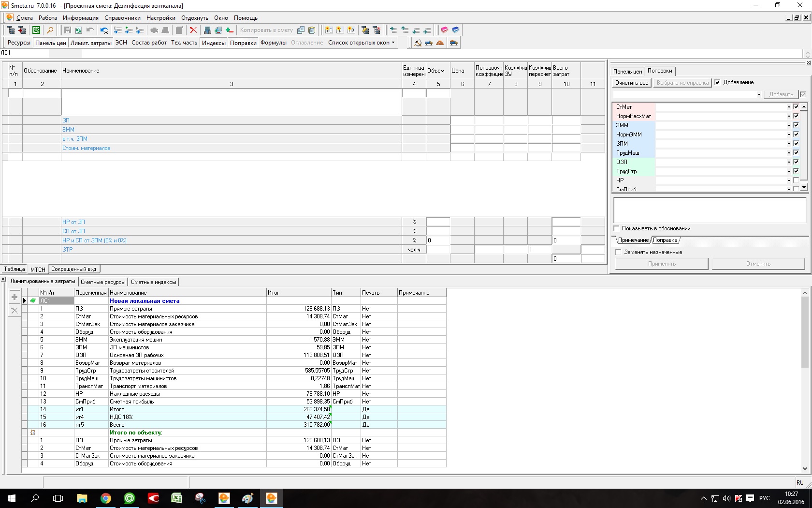Viewport: 812px width, 508px height.
Task: Open the Справочники menu
Action: coord(122,18)
